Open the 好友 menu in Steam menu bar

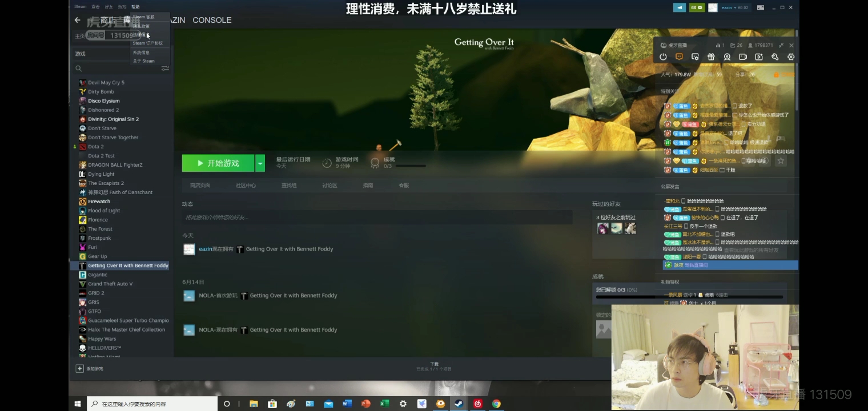[x=108, y=7]
